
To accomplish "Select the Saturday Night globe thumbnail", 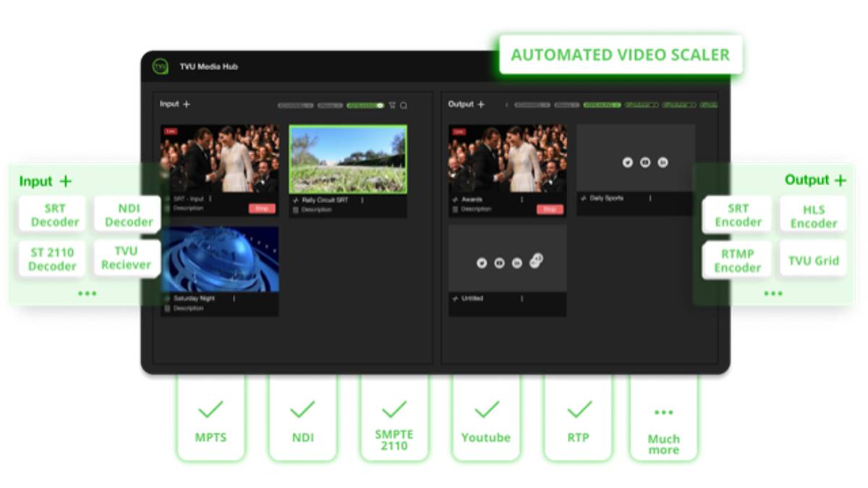I will [219, 258].
